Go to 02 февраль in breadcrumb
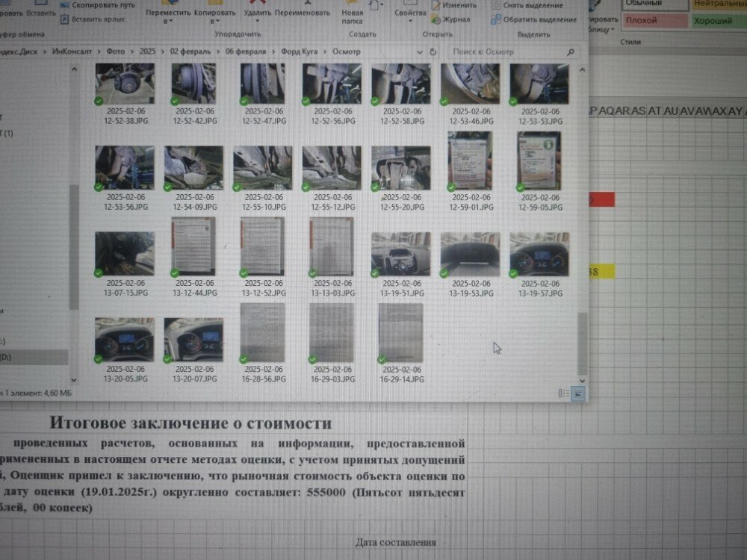Viewport: 747px width, 560px height. tap(190, 52)
